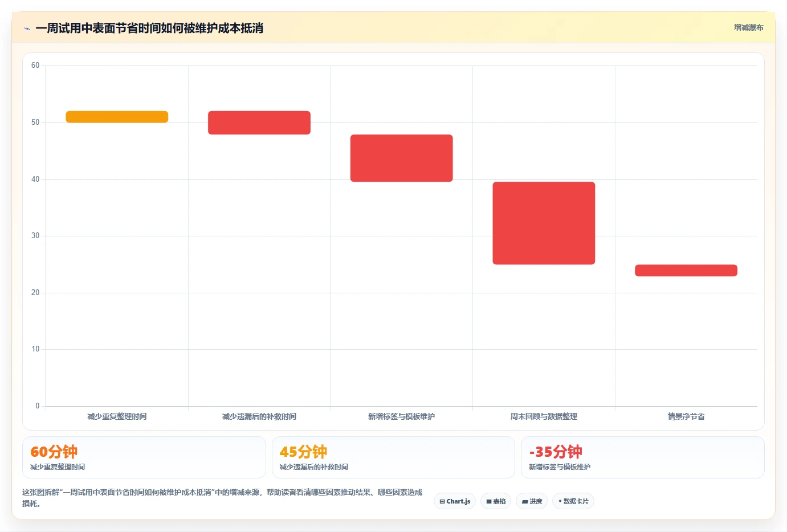
Task: Select the 进度 chip
Action: [x=532, y=501]
